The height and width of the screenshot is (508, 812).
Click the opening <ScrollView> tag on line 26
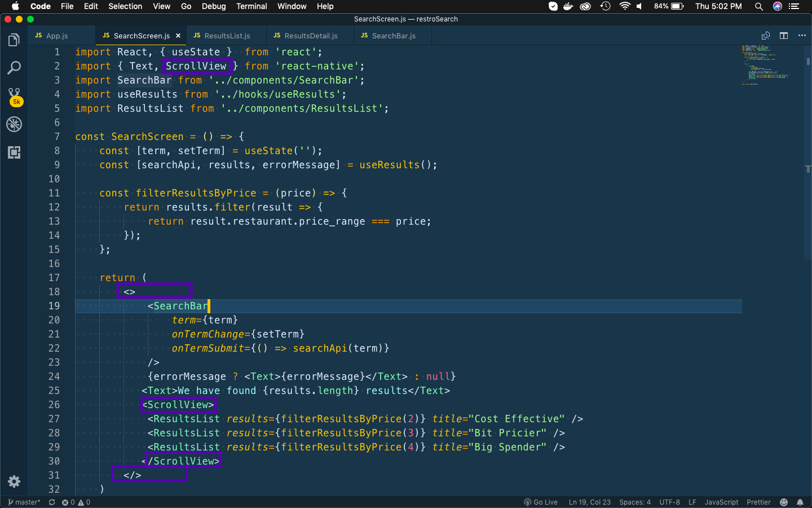point(178,405)
